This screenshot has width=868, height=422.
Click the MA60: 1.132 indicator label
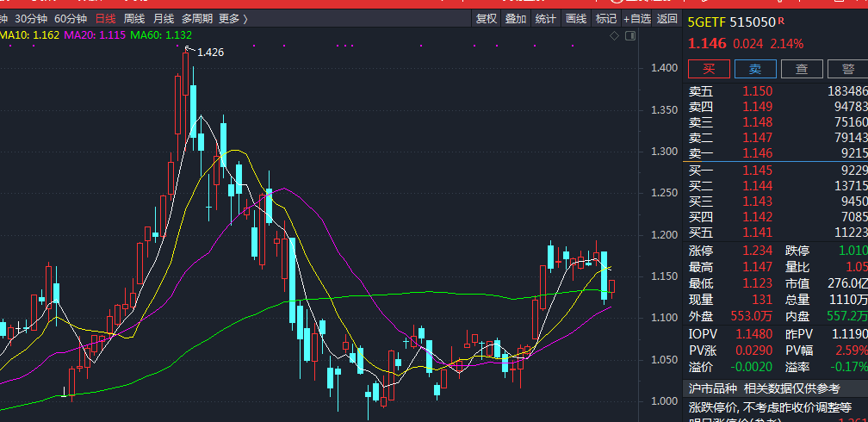click(161, 35)
